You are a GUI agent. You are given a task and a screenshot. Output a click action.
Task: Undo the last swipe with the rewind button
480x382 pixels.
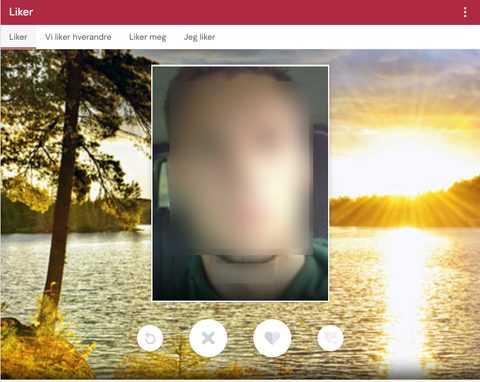click(x=150, y=338)
